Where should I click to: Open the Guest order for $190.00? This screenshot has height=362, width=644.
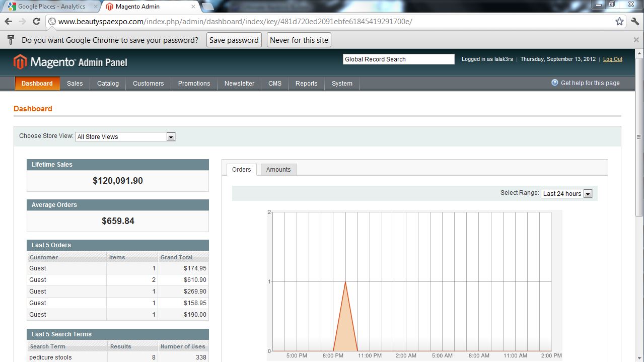118,315
